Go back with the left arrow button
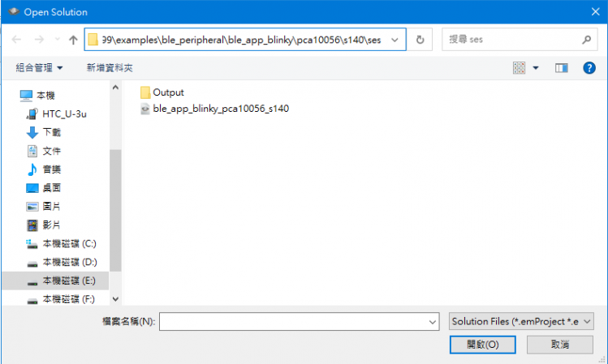This screenshot has width=608, height=364. (16, 40)
